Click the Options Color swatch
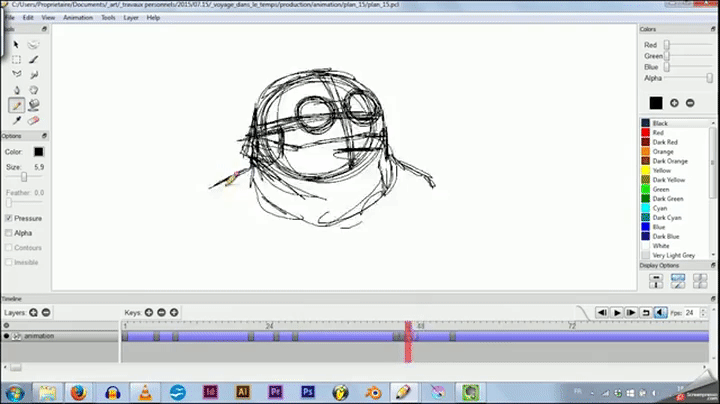 coord(39,152)
